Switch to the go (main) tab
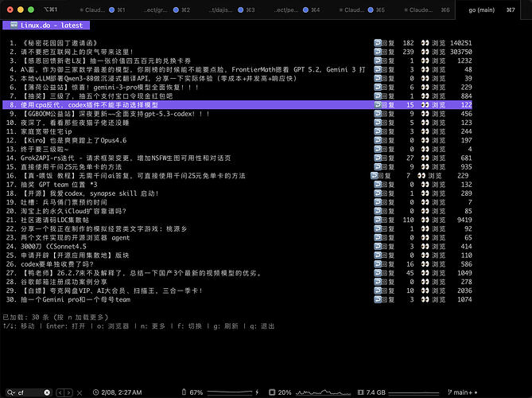The height and width of the screenshot is (398, 532). [487, 10]
